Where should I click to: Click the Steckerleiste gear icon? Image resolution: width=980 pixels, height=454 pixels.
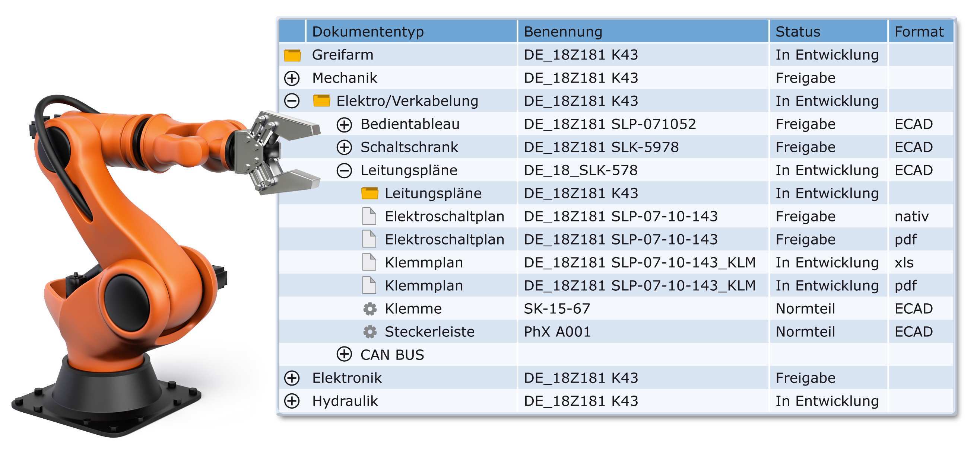pyautogui.click(x=370, y=332)
